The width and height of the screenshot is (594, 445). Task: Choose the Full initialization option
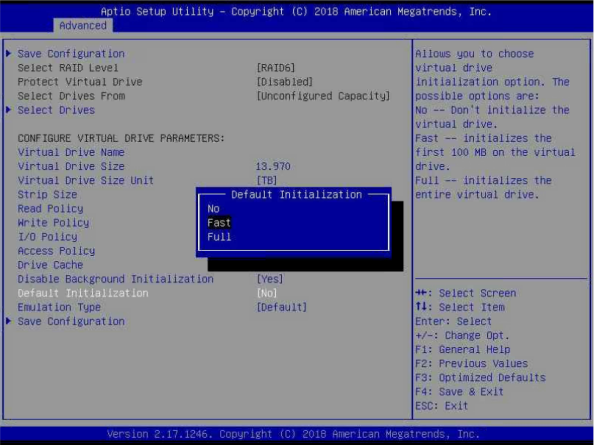coord(219,237)
